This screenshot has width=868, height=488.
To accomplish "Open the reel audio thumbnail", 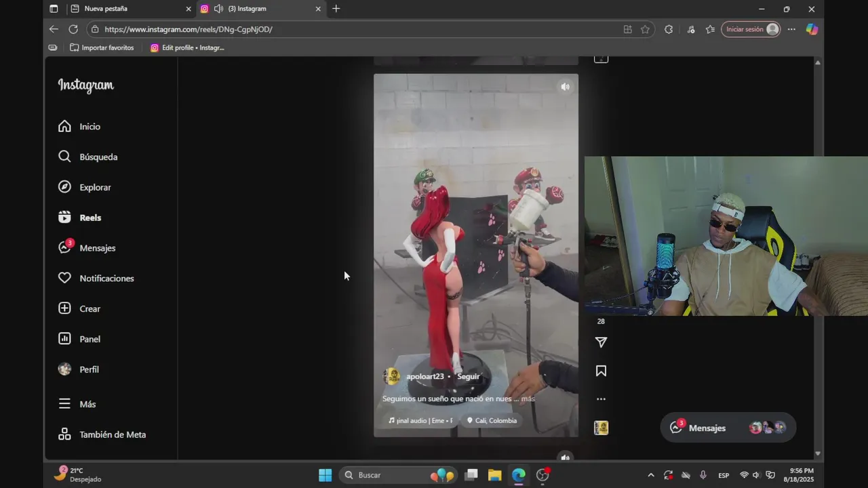I will pyautogui.click(x=601, y=428).
